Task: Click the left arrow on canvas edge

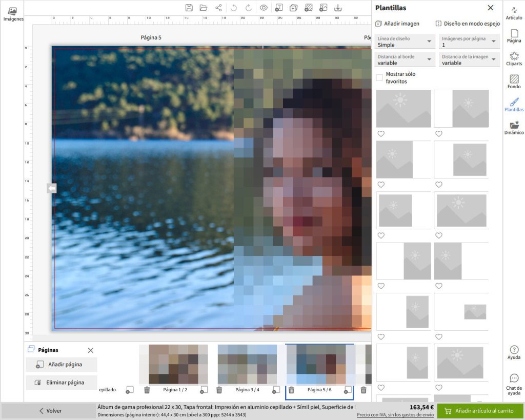Action: pyautogui.click(x=52, y=188)
